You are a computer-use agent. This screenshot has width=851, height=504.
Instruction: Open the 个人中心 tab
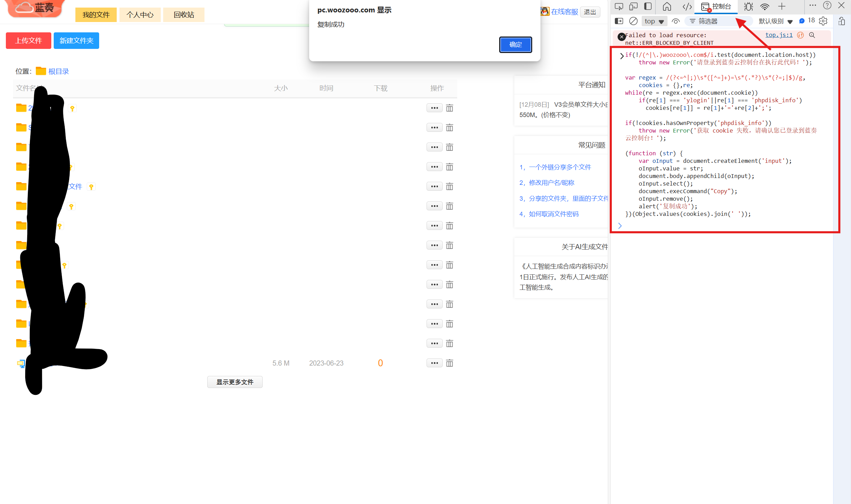tap(140, 15)
